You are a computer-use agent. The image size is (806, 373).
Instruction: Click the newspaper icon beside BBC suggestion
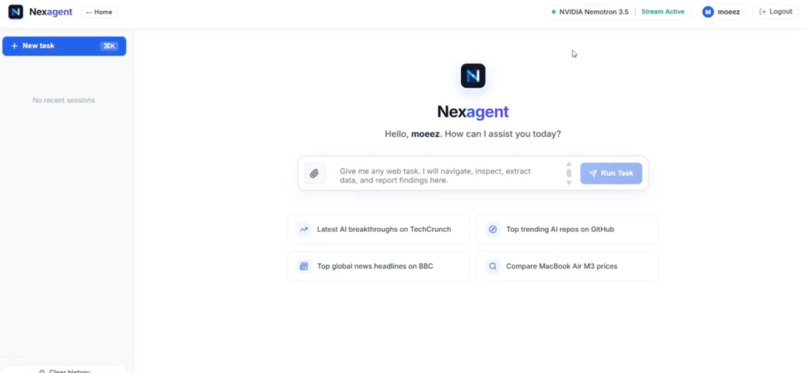(x=304, y=266)
